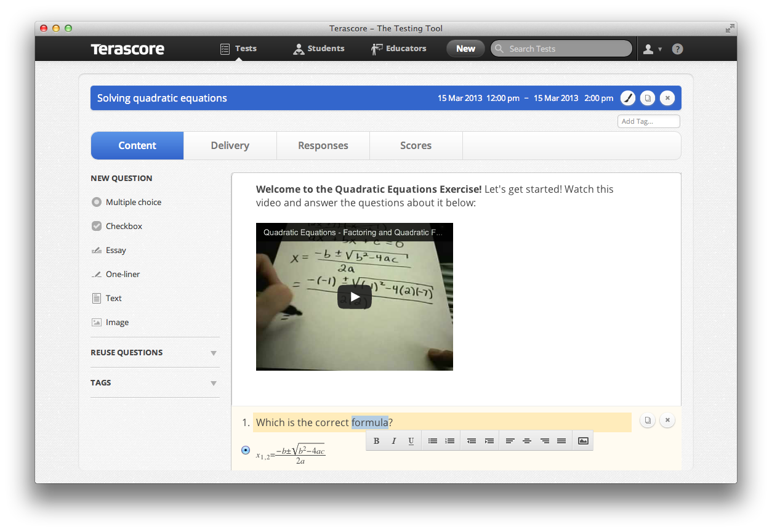Viewport: 772px width, 532px height.
Task: Expand the Reuse Questions section
Action: [213, 353]
